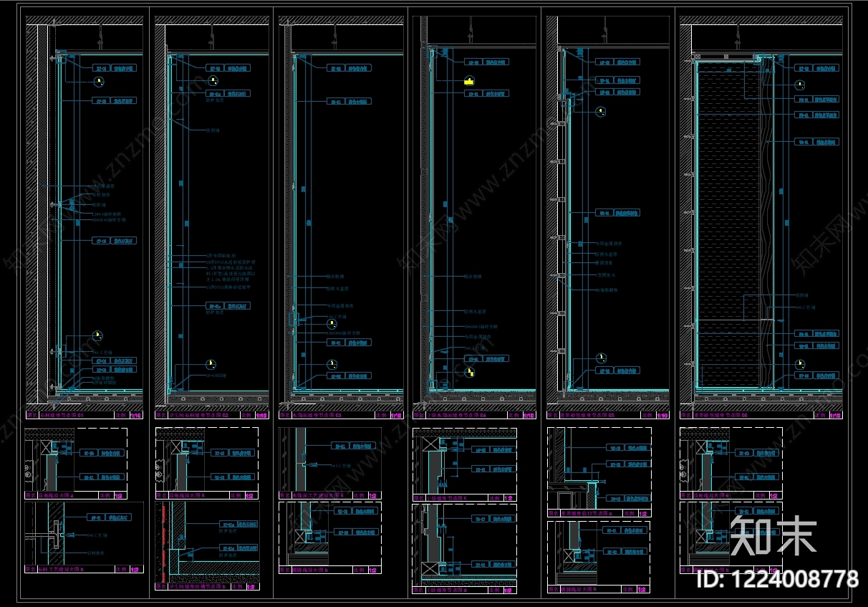Pick the title "木饰面墙身节点图 03"
The width and height of the screenshot is (868, 607).
(317, 415)
